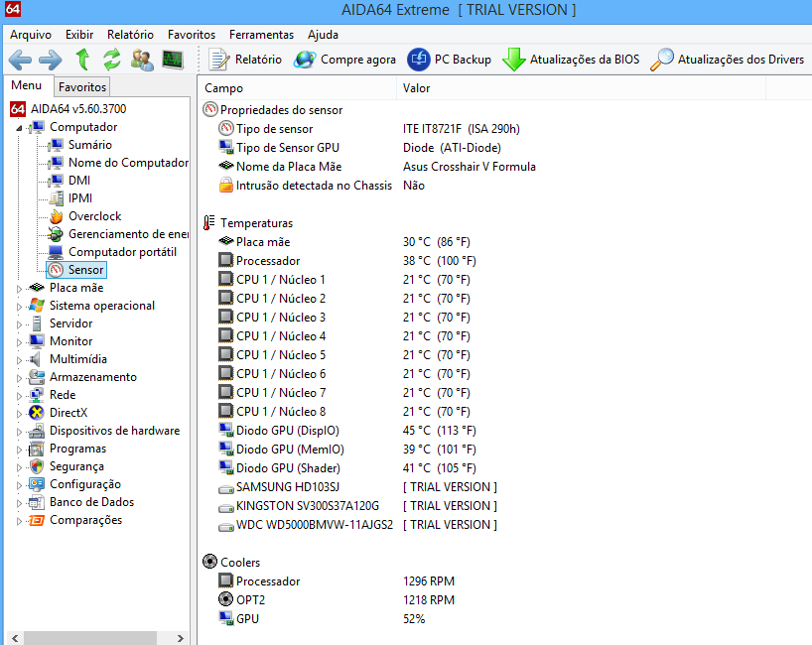Click the Comparações orange icon
812x645 pixels.
[37, 520]
